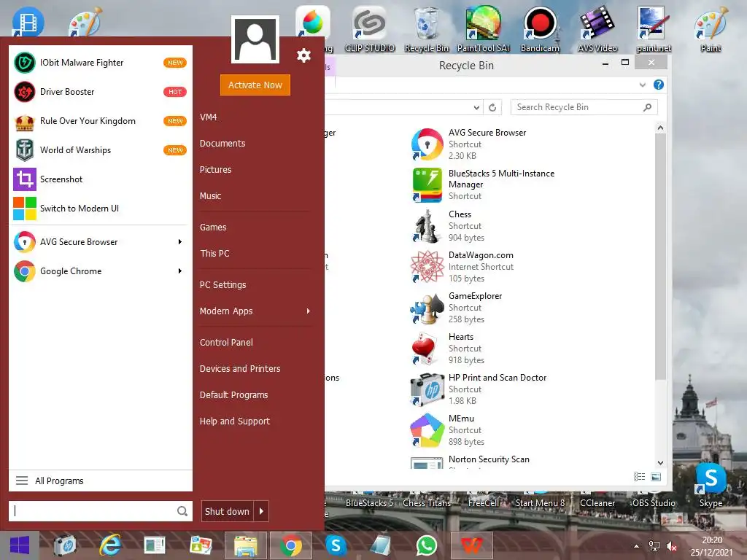Open the Bandicam desktop icon

[x=540, y=29]
